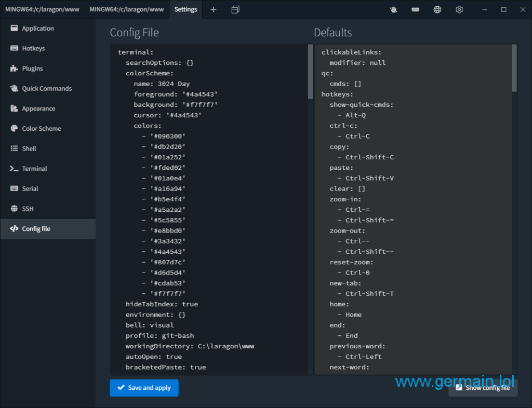Click the globe icon in top toolbar
Image resolution: width=532 pixels, height=408 pixels.
coord(437,9)
